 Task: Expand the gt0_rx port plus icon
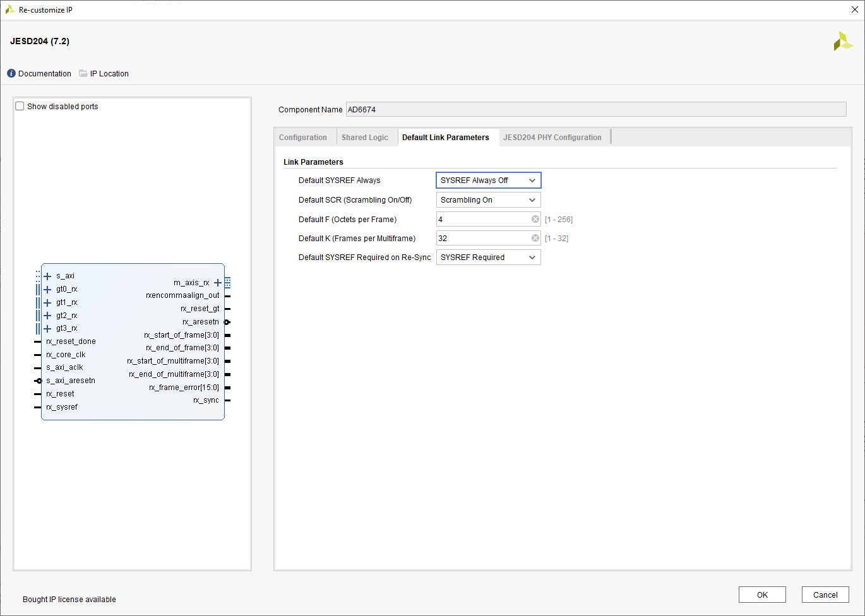pos(47,290)
